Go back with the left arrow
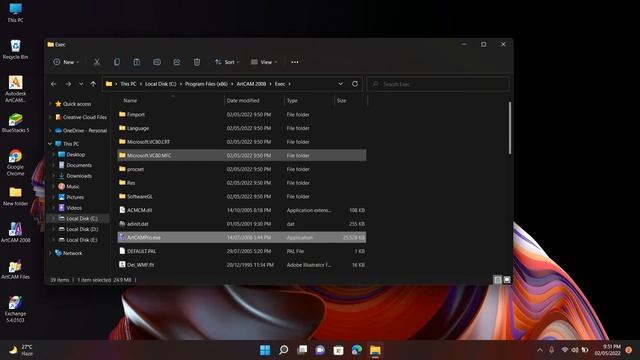640x360 pixels. 53,84
